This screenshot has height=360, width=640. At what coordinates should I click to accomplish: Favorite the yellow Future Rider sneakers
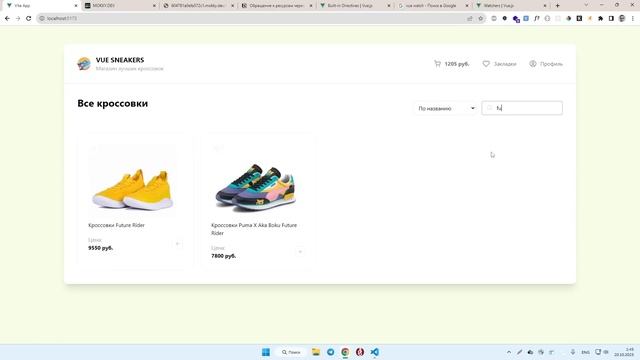pyautogui.click(x=94, y=148)
